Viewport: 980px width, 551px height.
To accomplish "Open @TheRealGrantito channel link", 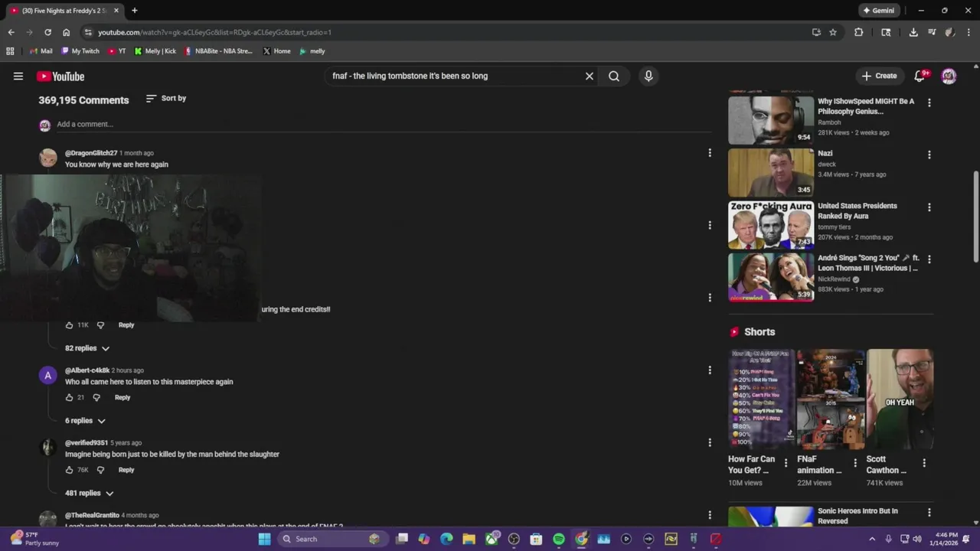I will pos(92,515).
